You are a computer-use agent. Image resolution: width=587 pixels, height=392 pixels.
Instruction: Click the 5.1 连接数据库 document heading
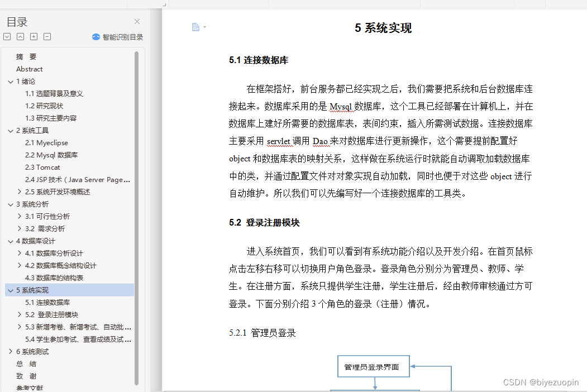pyautogui.click(x=259, y=60)
